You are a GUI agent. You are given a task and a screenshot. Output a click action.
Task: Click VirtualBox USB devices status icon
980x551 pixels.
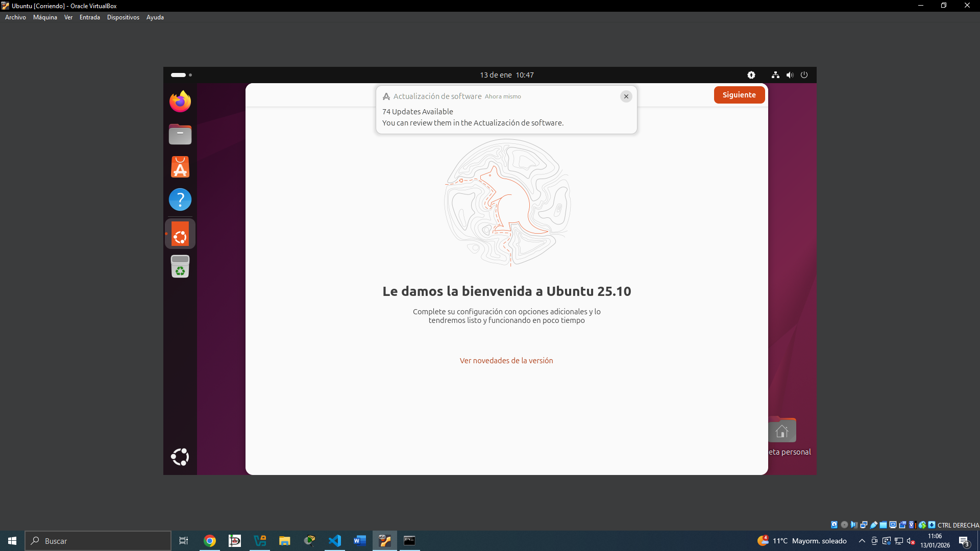click(874, 525)
